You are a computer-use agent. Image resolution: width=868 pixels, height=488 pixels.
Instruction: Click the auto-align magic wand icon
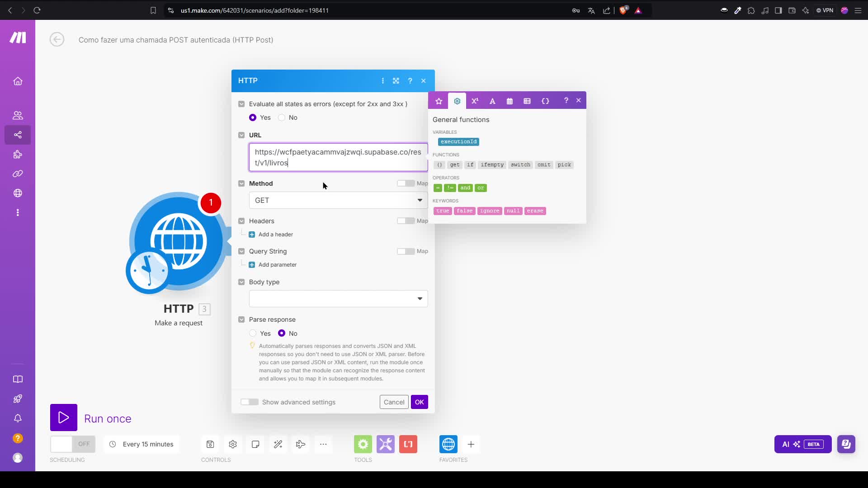click(x=278, y=444)
